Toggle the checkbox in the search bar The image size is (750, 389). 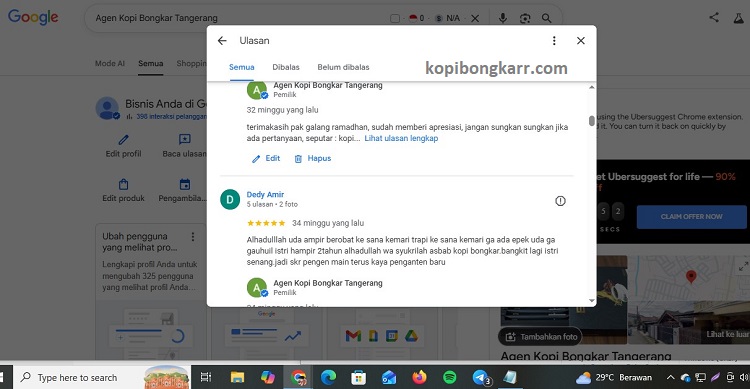point(395,18)
